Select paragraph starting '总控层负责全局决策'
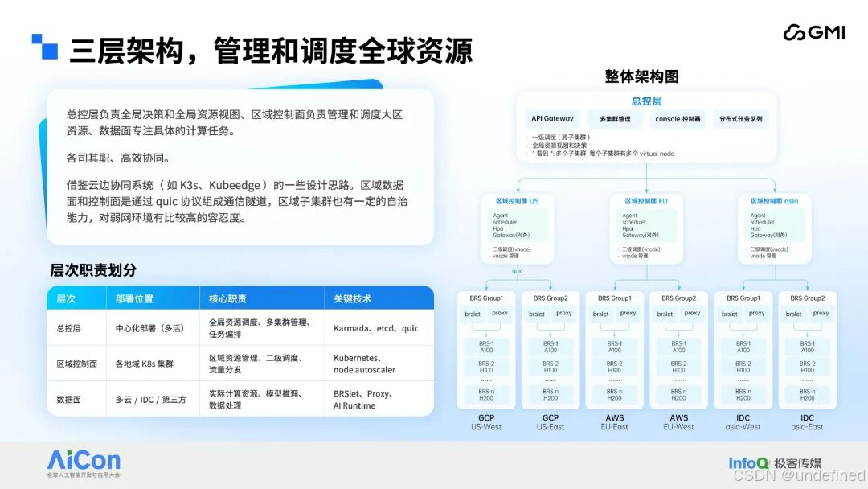Viewport: 868px width, 489px height. [235, 122]
